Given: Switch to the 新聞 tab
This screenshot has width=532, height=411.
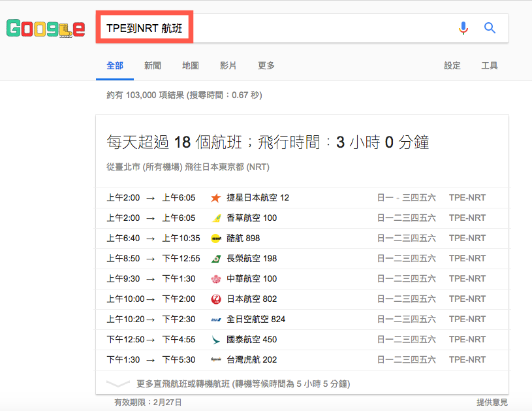Looking at the screenshot, I should point(153,65).
